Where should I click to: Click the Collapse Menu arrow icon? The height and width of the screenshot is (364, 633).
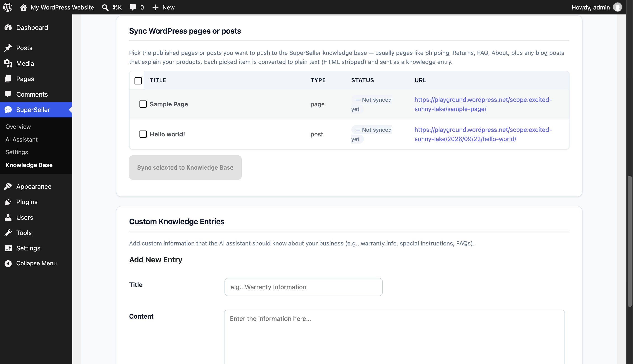(x=8, y=264)
